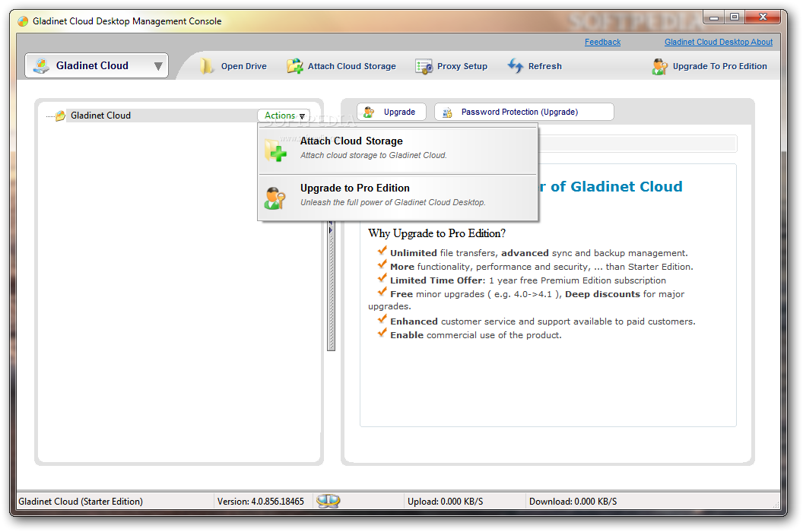Click 'Gladinet Cloud (Starter Edition)' status text
Screen dimensions: 803x532
pos(81,502)
